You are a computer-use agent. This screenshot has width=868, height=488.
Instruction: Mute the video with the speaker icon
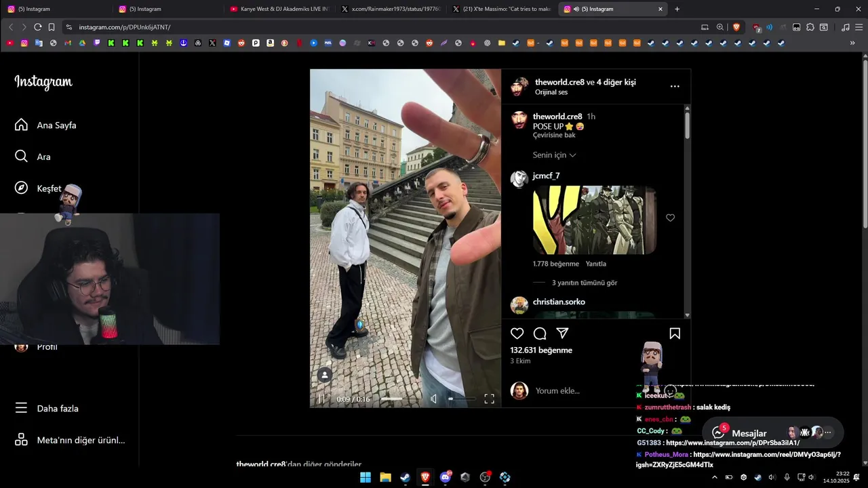(434, 399)
